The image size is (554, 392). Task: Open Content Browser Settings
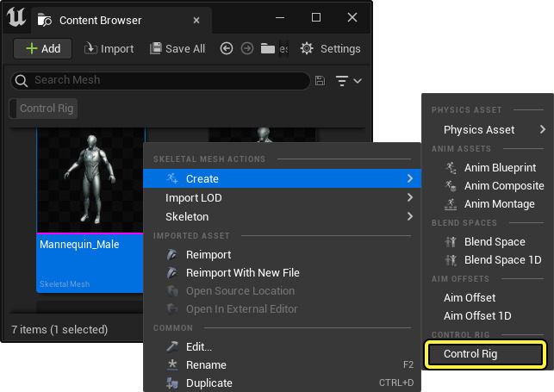click(330, 49)
